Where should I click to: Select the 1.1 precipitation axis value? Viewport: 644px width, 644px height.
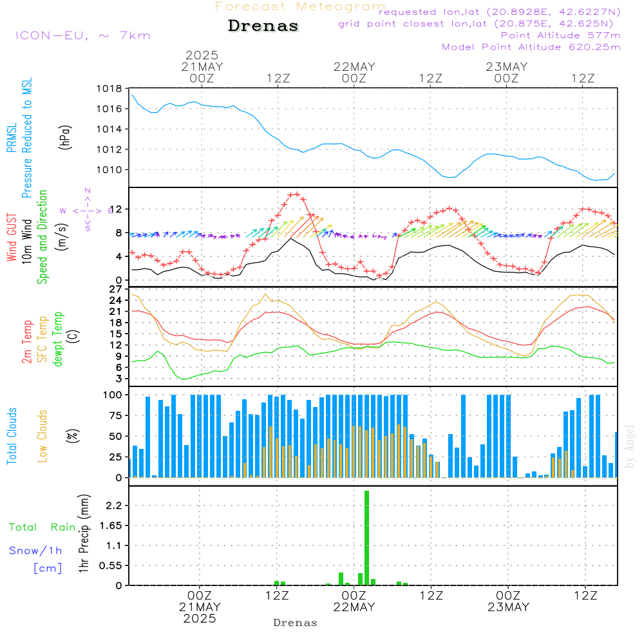pyautogui.click(x=114, y=546)
